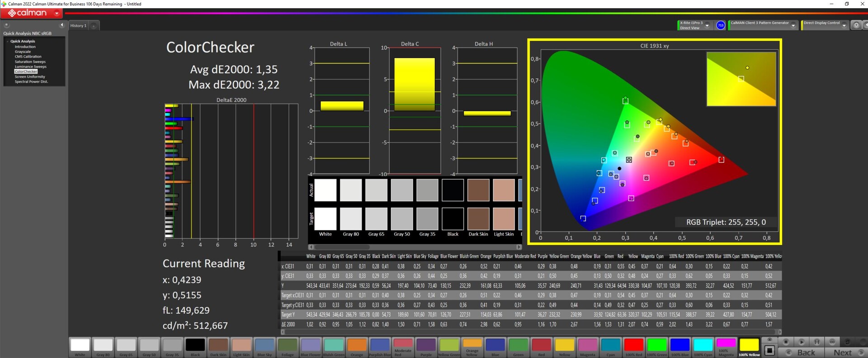
Task: Click the black square pattern window icon
Action: (x=769, y=350)
